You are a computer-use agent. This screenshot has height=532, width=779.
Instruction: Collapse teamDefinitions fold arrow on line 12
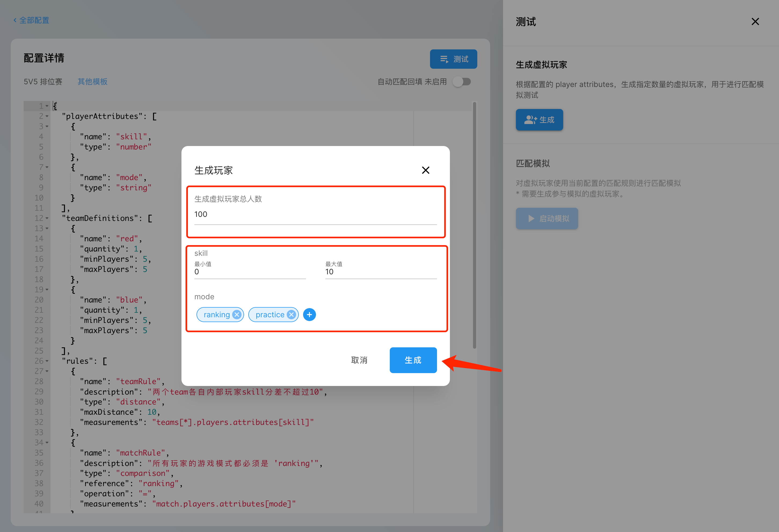coord(47,218)
